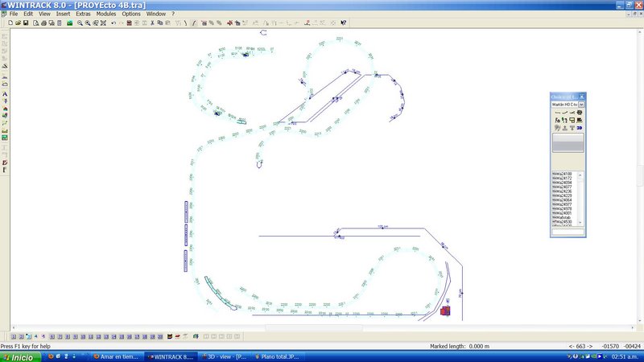
Task: Click the tunnel portal icon in the bottom toolbar
Action: tap(170, 336)
